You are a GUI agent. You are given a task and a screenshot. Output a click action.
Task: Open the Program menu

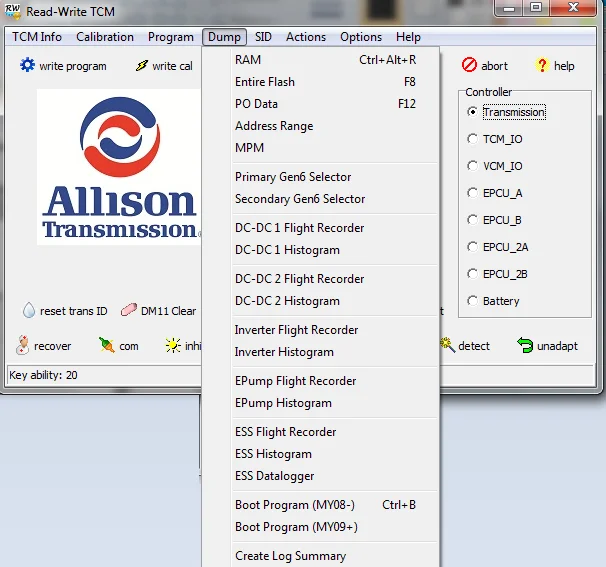[171, 37]
